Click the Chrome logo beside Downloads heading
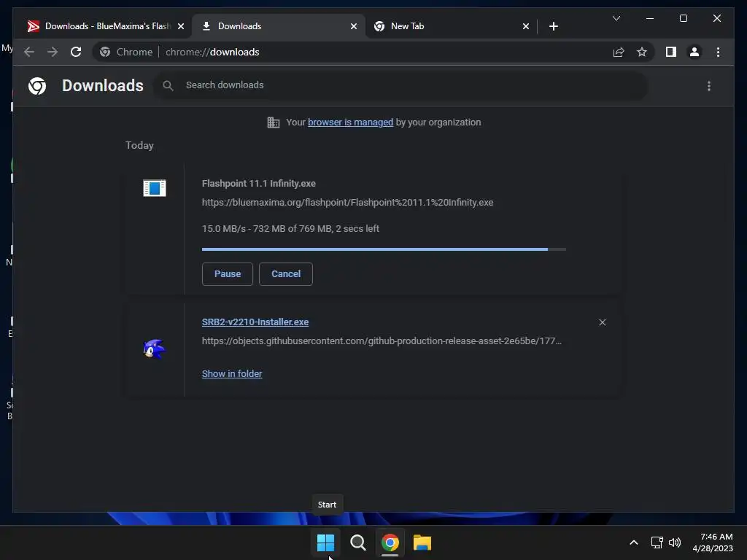 pyautogui.click(x=37, y=86)
